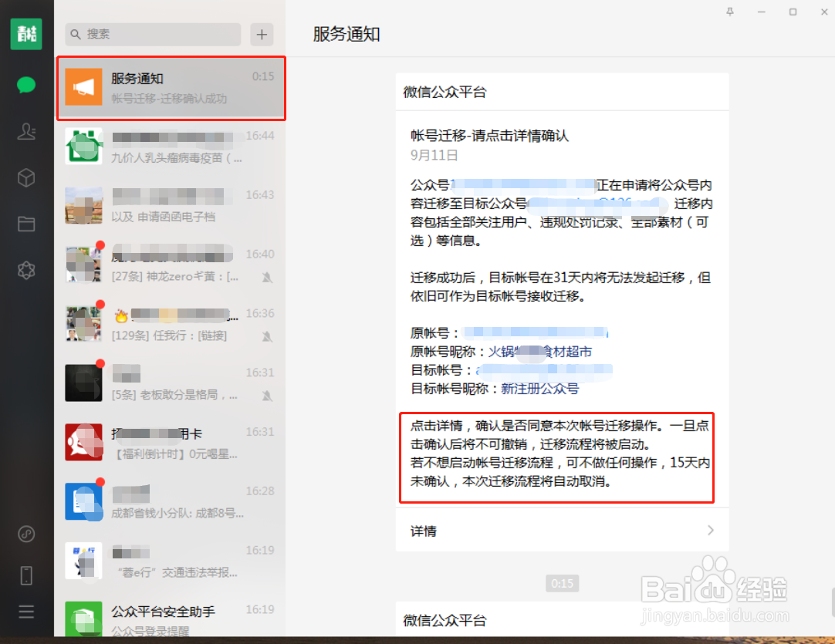Click the title 帐号迁移-请点击详情确认
The height and width of the screenshot is (644, 835).
(489, 136)
